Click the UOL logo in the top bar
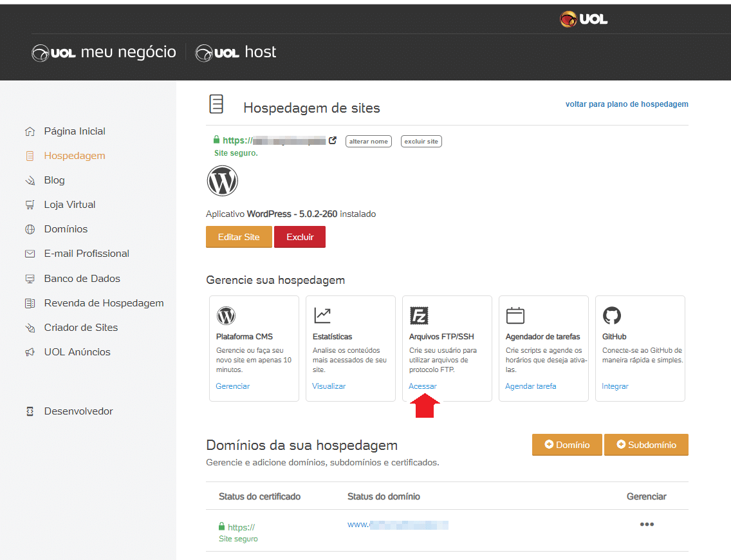This screenshot has width=731, height=560. click(583, 19)
